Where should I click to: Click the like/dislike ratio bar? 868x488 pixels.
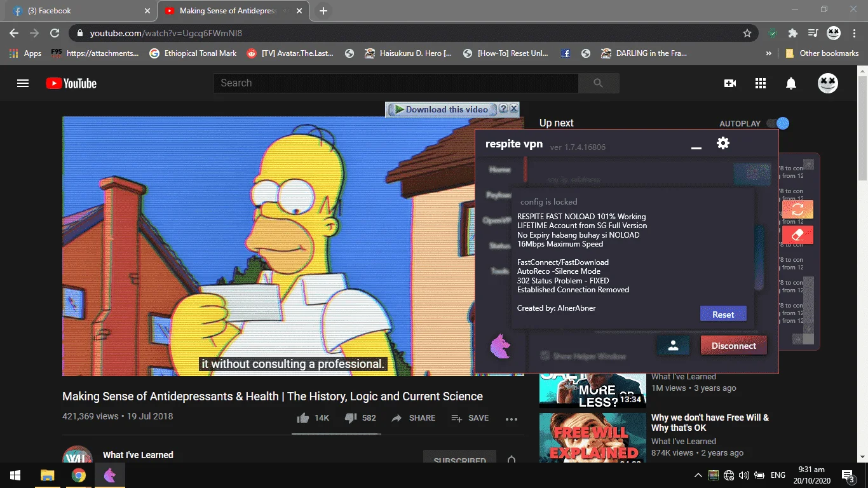(x=336, y=434)
